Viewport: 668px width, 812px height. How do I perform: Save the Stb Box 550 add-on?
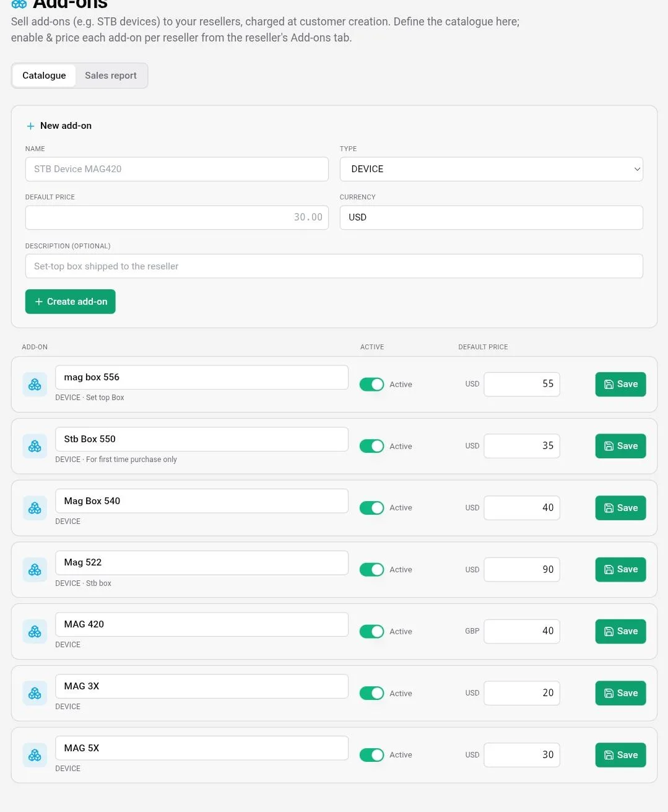point(620,446)
